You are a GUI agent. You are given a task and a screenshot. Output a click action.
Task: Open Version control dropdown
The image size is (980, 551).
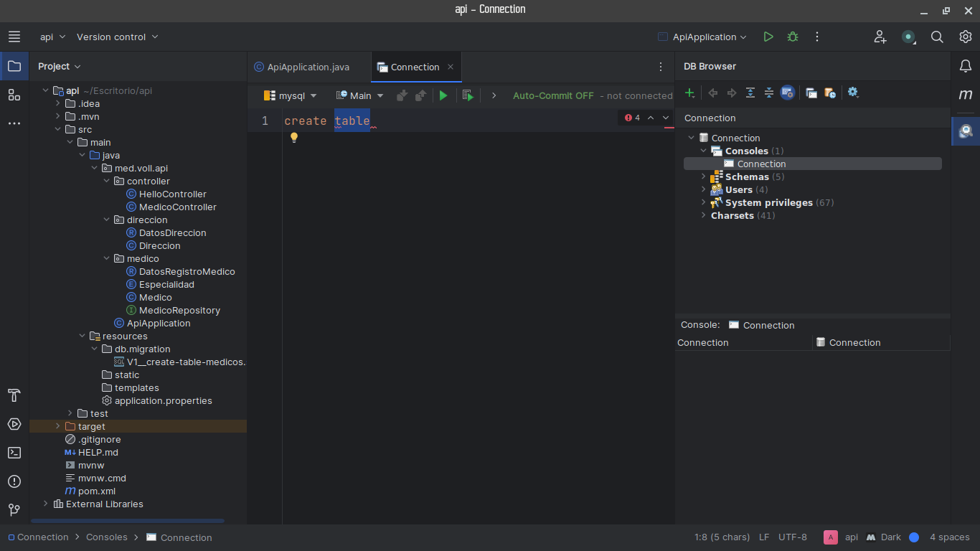pyautogui.click(x=118, y=37)
